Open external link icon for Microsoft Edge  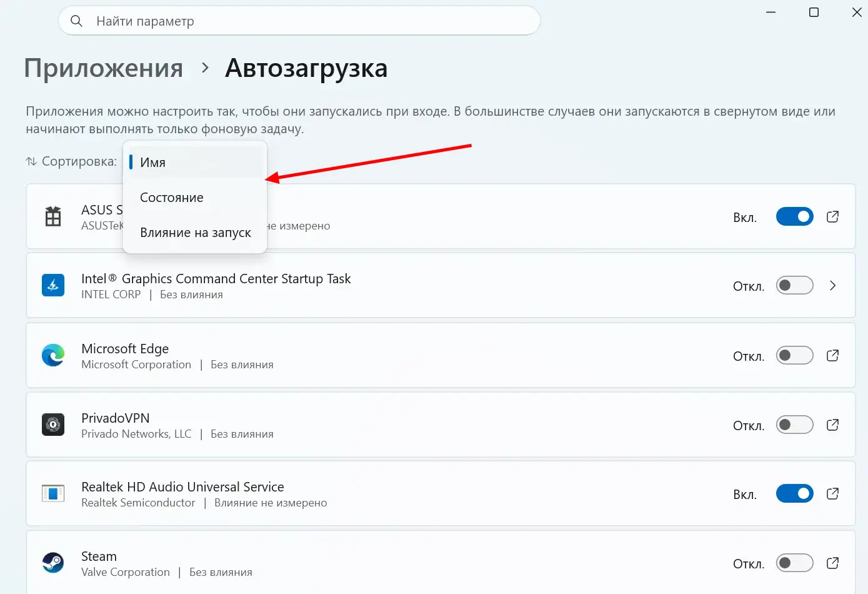pos(832,356)
